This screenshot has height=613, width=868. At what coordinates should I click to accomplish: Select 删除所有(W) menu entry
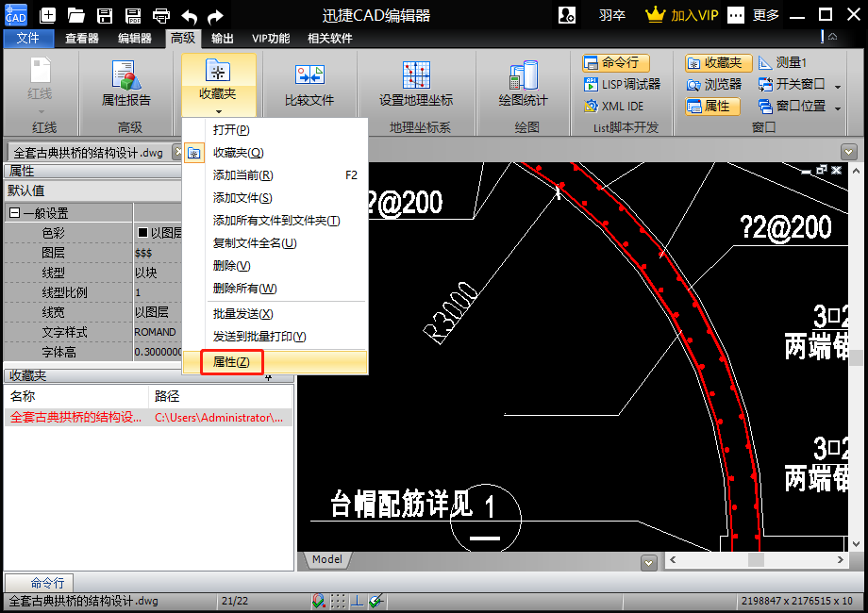click(275, 289)
